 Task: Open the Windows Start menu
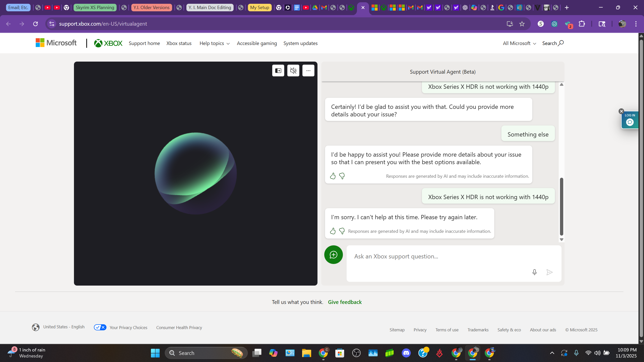pyautogui.click(x=155, y=353)
